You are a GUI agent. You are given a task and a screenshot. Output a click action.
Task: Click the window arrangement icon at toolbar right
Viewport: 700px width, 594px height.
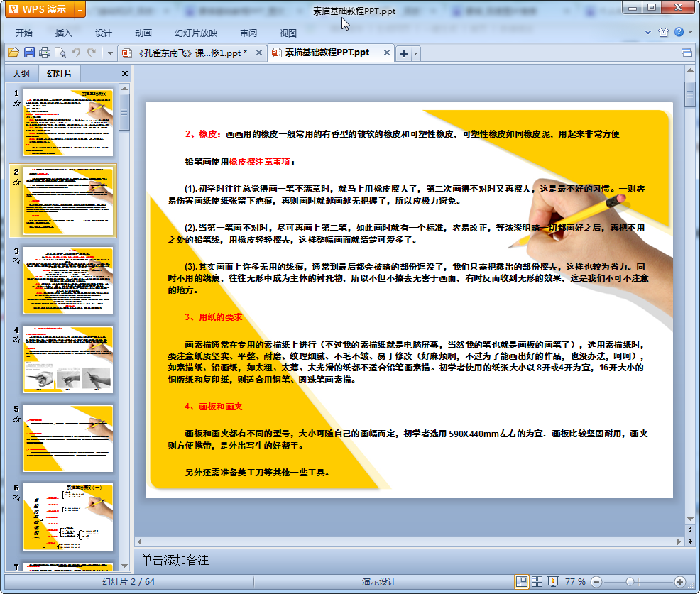(687, 53)
